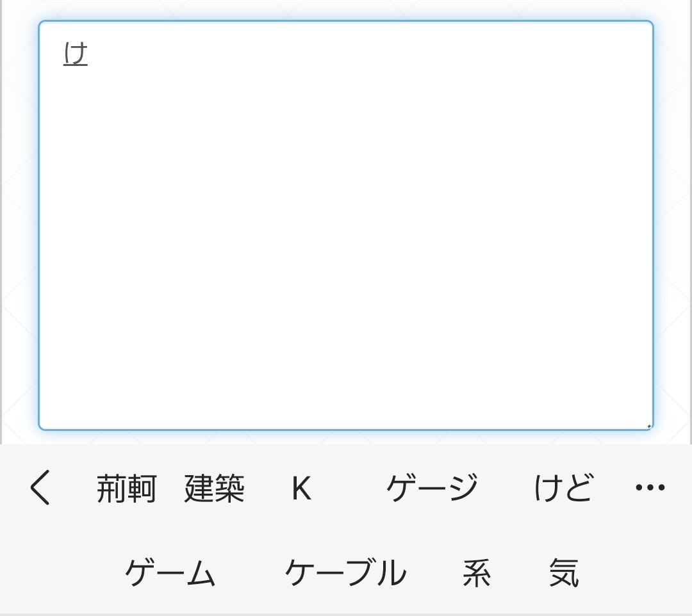The height and width of the screenshot is (616, 692).
Task: Tap the back chevron in the candidate bar
Action: pos(40,488)
